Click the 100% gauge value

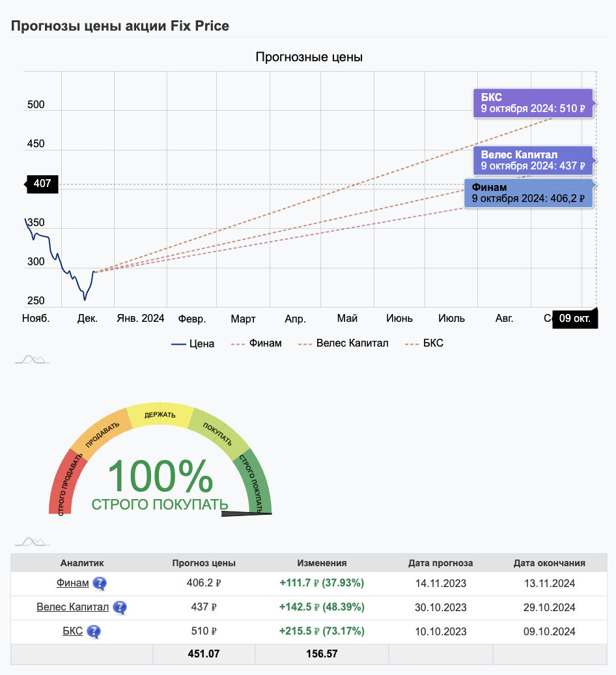[x=160, y=476]
